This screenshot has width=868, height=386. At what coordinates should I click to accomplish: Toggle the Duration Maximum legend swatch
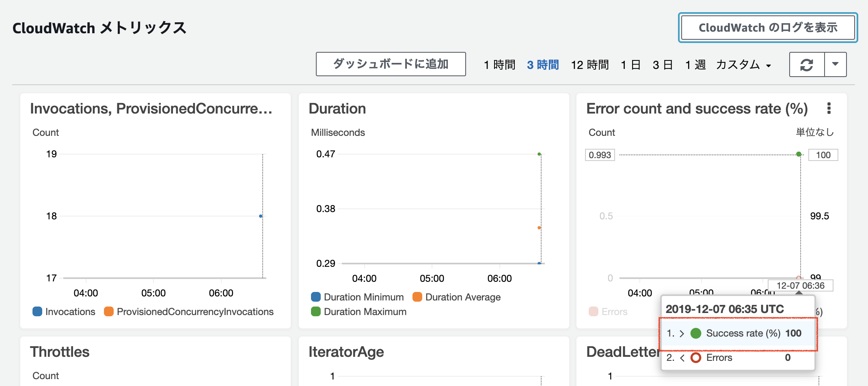coord(316,311)
